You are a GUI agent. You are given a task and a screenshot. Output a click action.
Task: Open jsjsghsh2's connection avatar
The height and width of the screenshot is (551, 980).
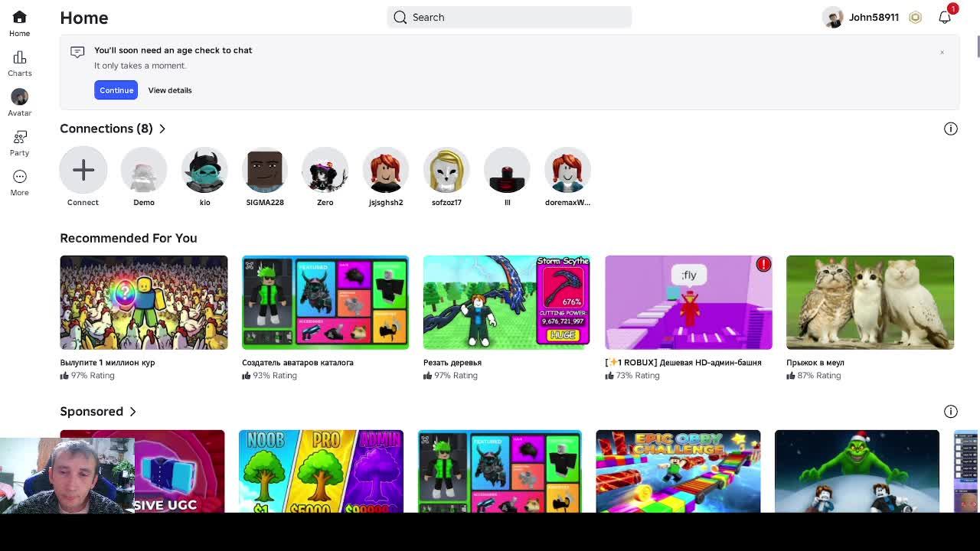(386, 170)
